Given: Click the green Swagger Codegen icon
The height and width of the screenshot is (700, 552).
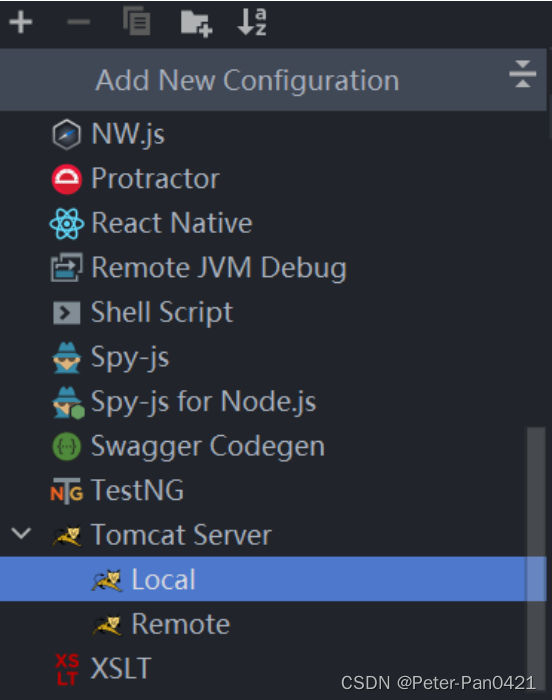Looking at the screenshot, I should (x=67, y=446).
